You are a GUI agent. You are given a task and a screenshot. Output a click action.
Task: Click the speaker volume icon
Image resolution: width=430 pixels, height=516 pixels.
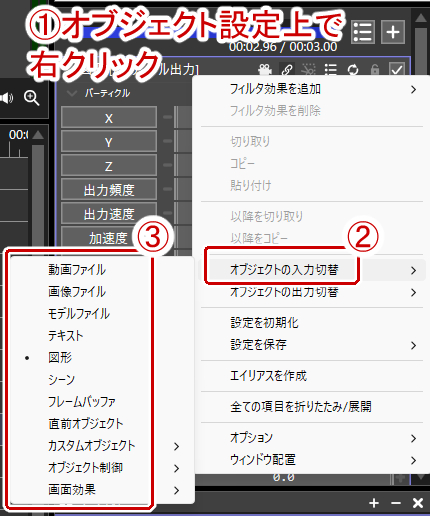pos(6,98)
